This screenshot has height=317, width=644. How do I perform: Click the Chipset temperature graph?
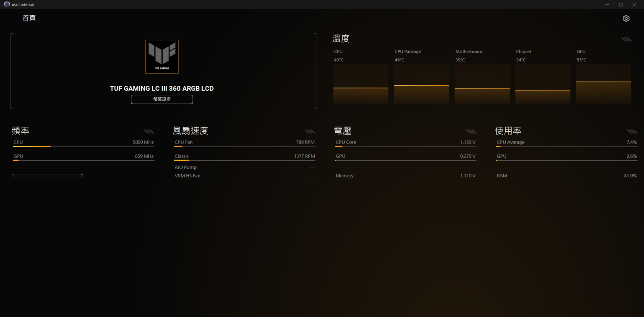(x=543, y=84)
